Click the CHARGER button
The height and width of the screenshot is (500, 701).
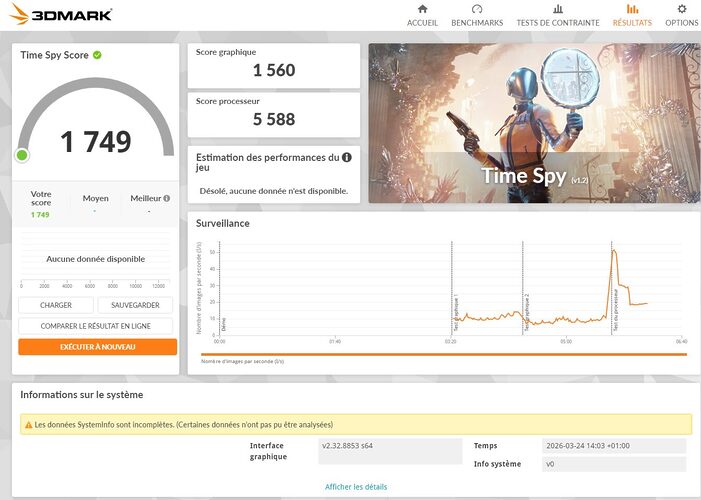[x=56, y=305]
